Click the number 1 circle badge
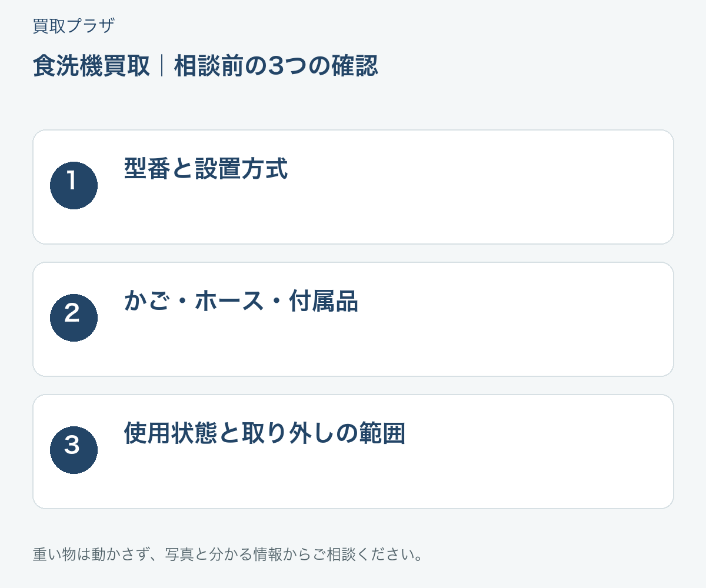This screenshot has width=706, height=588. (x=74, y=185)
